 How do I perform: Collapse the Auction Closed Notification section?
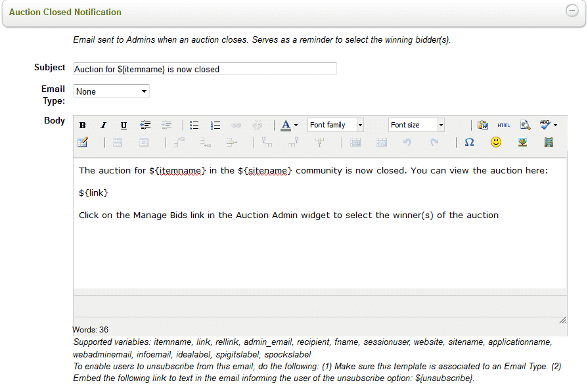click(x=572, y=11)
